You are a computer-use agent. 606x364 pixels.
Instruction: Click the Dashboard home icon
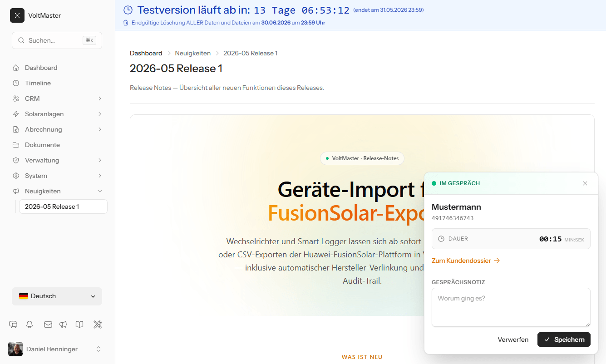click(16, 68)
